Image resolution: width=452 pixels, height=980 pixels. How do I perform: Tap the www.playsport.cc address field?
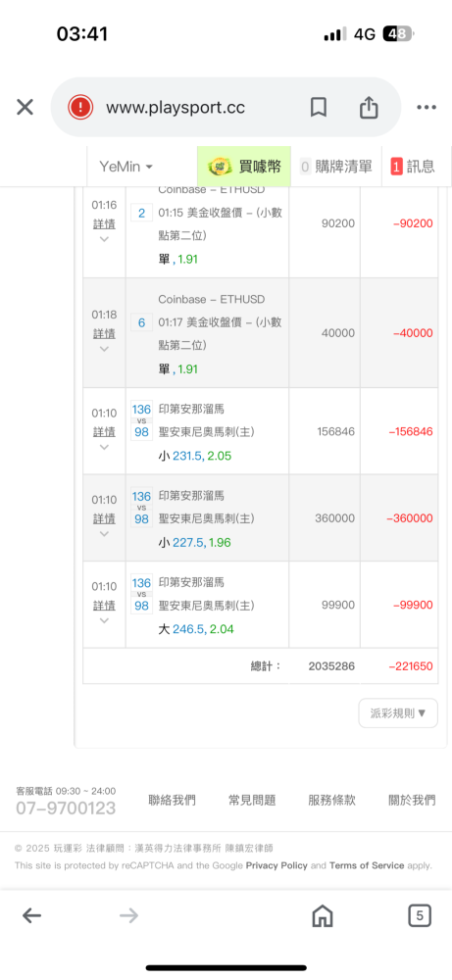[x=176, y=108]
